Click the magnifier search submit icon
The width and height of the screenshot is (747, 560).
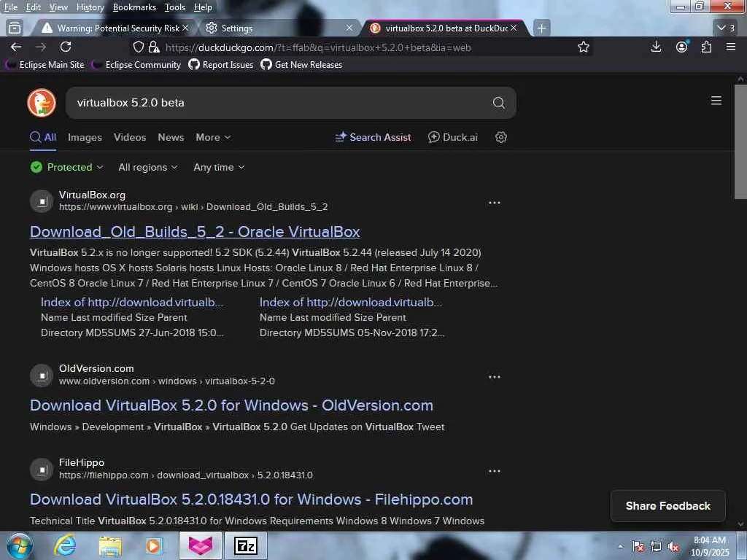pos(499,103)
